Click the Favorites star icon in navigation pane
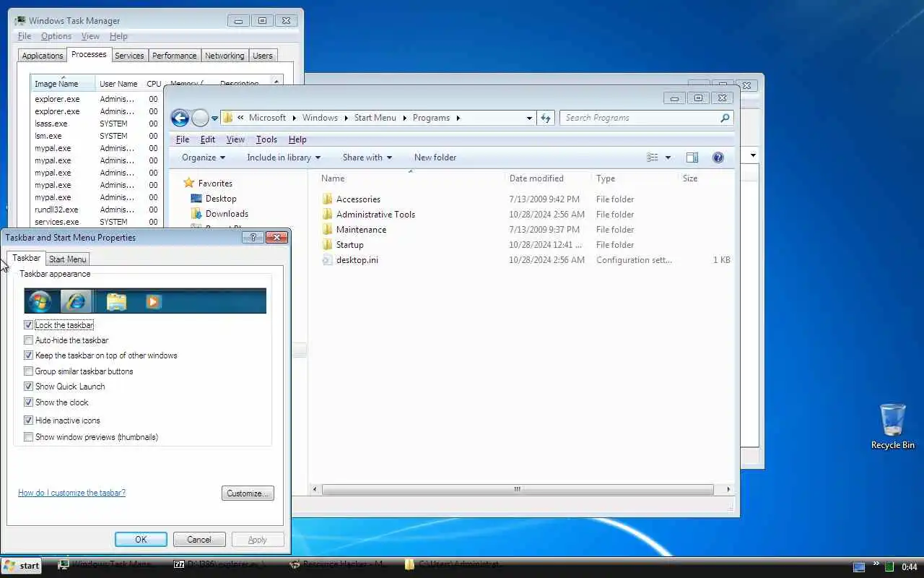 [189, 183]
